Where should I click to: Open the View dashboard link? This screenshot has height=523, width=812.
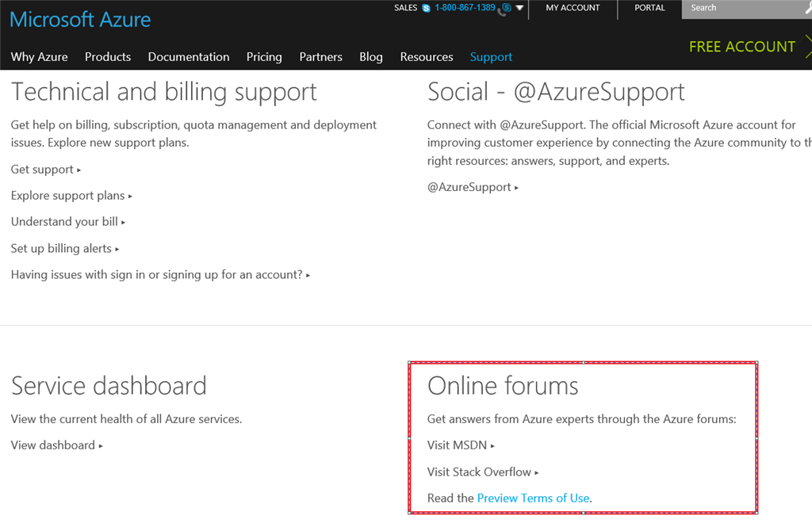tap(56, 445)
